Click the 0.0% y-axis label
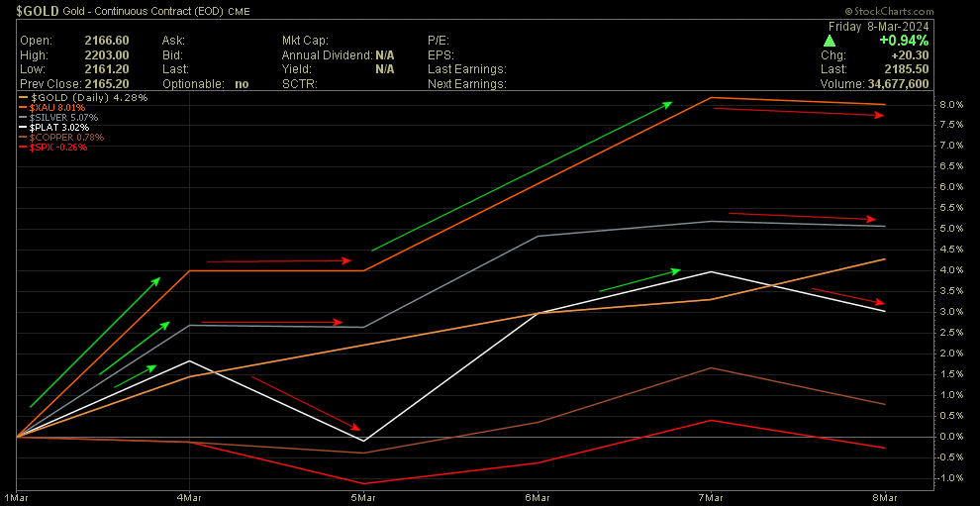Screen dimensions: 980x506 click(950, 437)
